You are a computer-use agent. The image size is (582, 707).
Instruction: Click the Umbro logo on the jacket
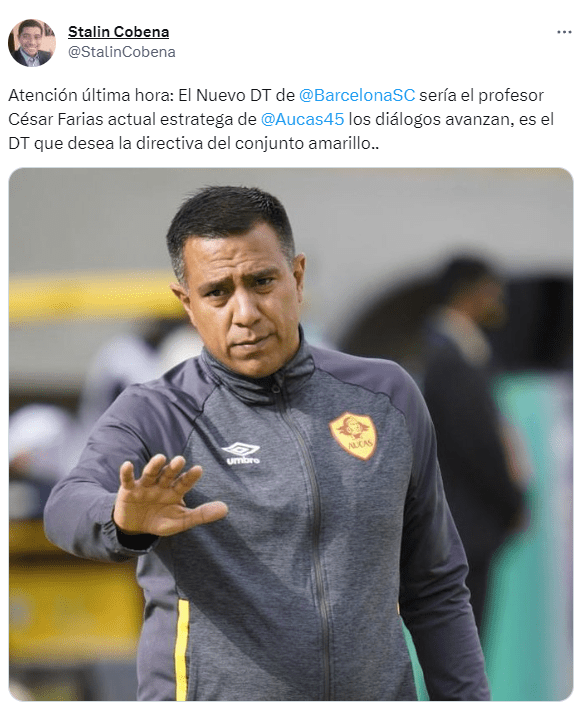tap(242, 454)
